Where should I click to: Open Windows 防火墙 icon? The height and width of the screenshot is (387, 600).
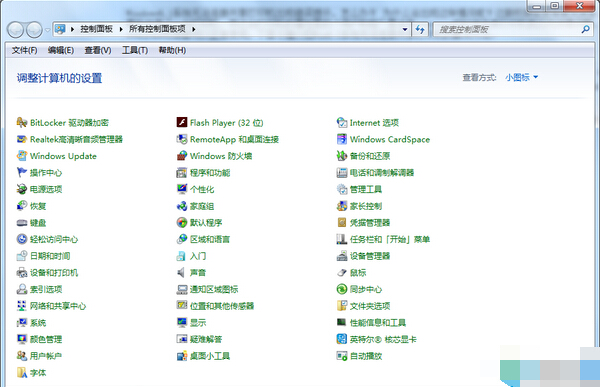(x=182, y=156)
